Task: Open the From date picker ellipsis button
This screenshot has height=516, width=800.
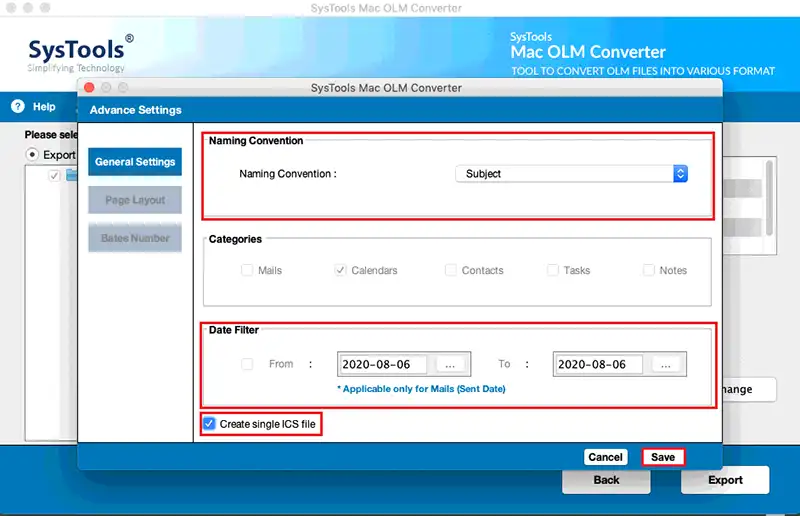Action: click(450, 364)
